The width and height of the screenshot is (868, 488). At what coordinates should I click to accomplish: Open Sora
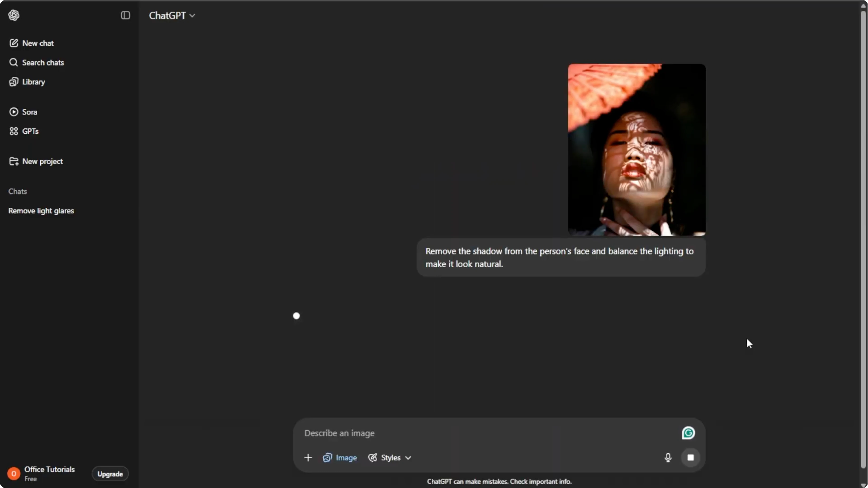[x=23, y=112]
